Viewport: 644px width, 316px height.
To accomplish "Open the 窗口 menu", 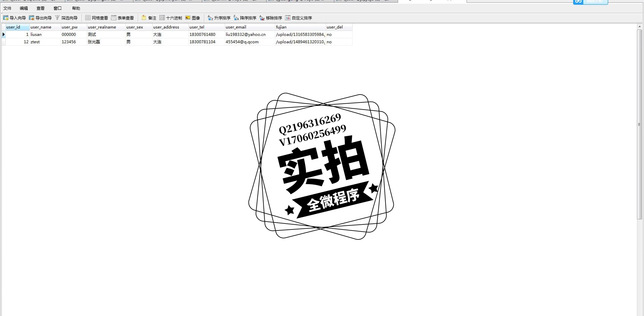I will [58, 8].
